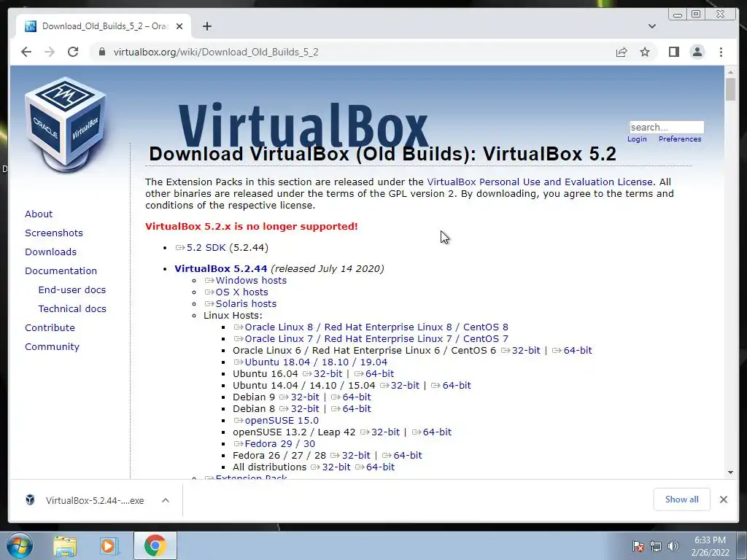Open network tray icon
This screenshot has height=560, width=747.
click(656, 546)
